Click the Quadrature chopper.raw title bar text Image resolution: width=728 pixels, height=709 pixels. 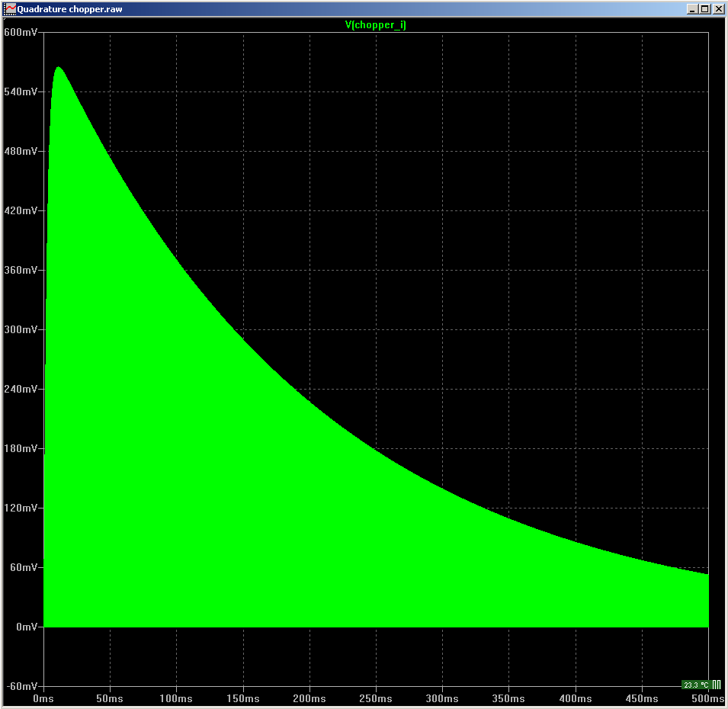[69, 9]
